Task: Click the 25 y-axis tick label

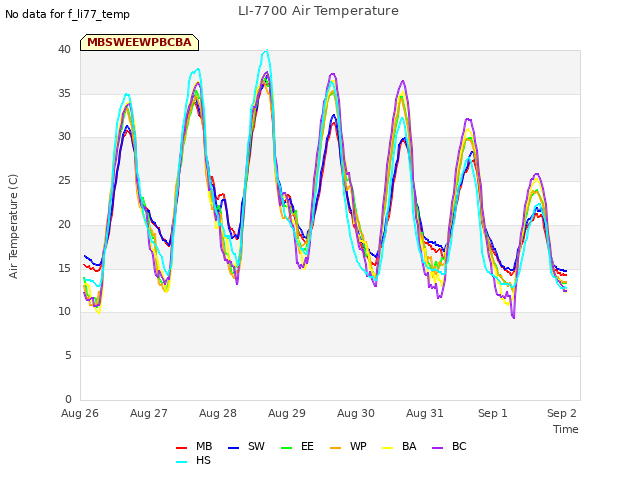Action: [x=64, y=180]
